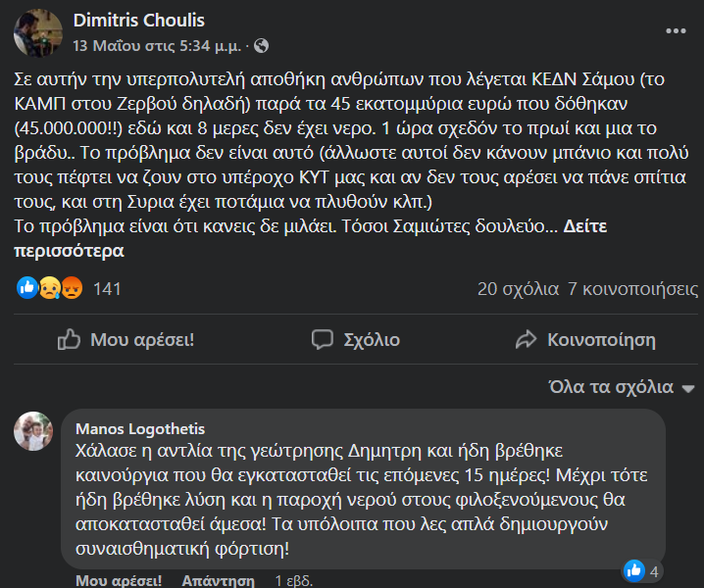View the 7 κοινοποιήσεις shares list
This screenshot has width=704, height=588.
pyautogui.click(x=633, y=289)
